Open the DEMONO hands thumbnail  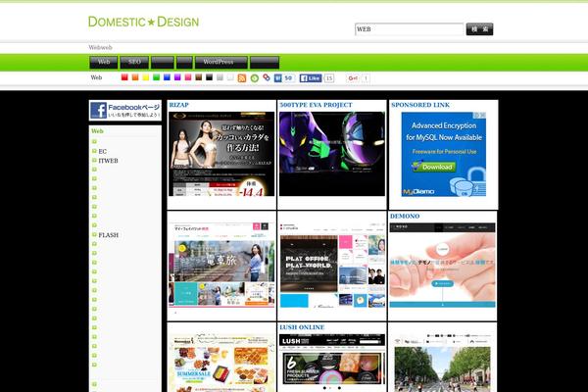[x=443, y=266]
